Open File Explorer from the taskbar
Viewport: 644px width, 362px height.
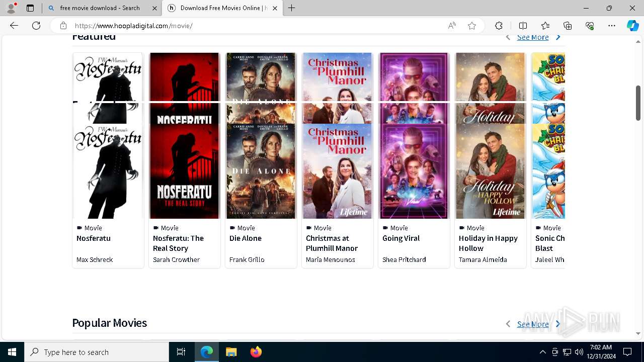pos(231,352)
